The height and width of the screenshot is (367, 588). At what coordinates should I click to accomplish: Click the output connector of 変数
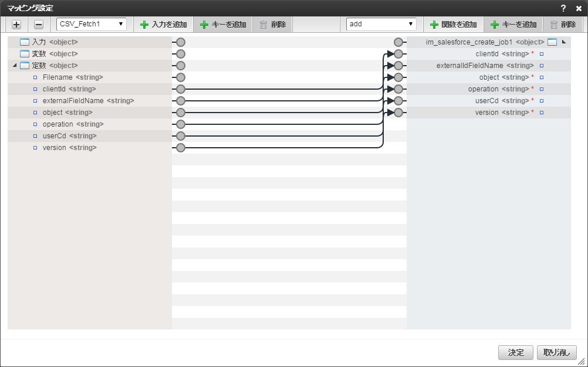[181, 54]
